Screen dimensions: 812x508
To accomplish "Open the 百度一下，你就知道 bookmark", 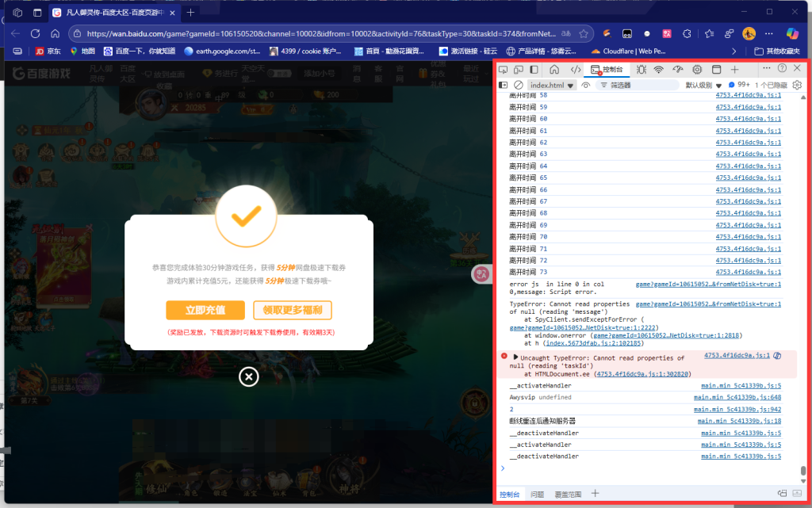I will coord(140,52).
